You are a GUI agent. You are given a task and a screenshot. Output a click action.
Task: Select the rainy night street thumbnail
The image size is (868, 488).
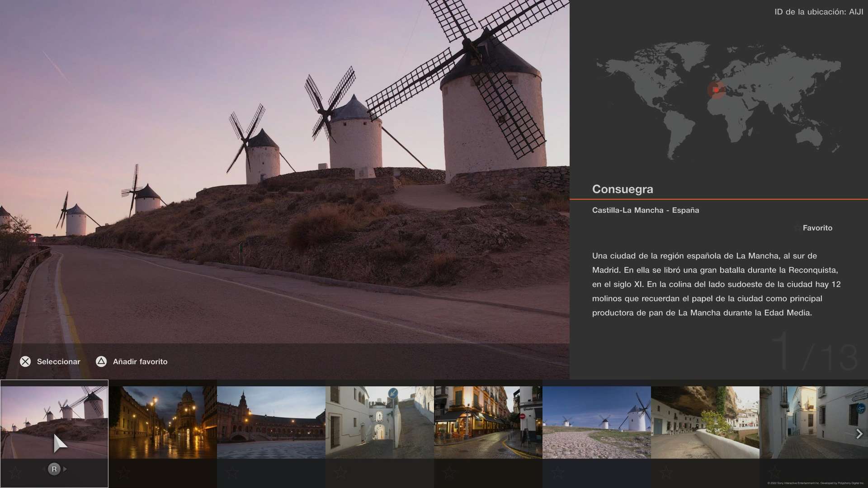pyautogui.click(x=163, y=422)
